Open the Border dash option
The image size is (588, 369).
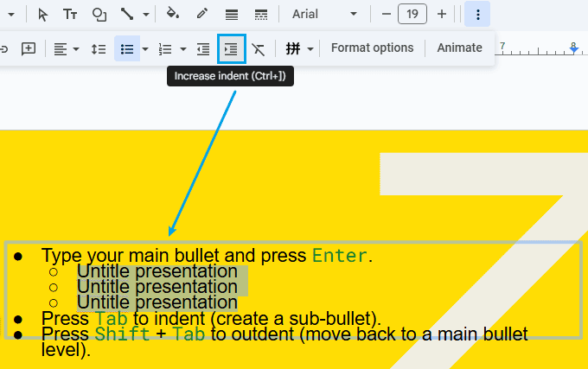tap(261, 15)
